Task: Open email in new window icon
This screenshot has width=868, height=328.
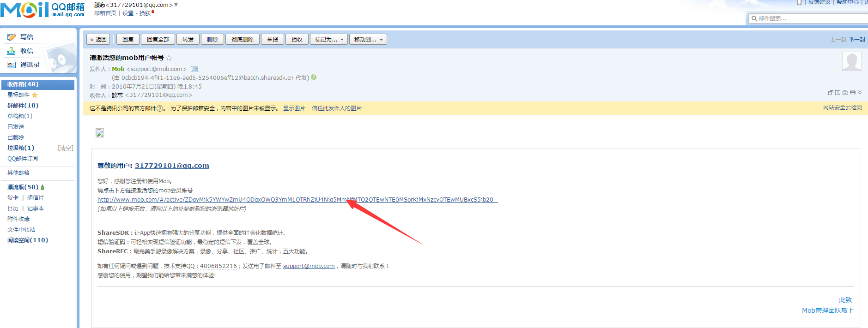Action: point(831,92)
